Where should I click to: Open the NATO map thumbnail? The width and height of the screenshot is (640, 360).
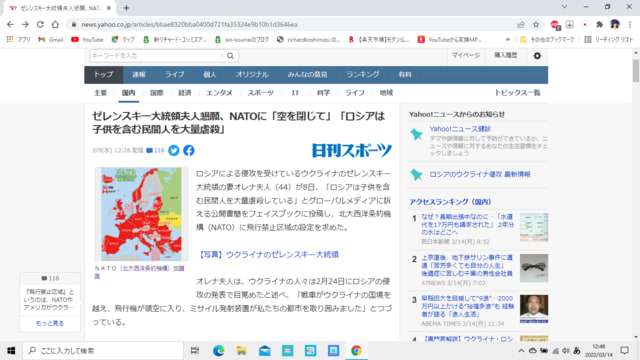click(x=141, y=214)
